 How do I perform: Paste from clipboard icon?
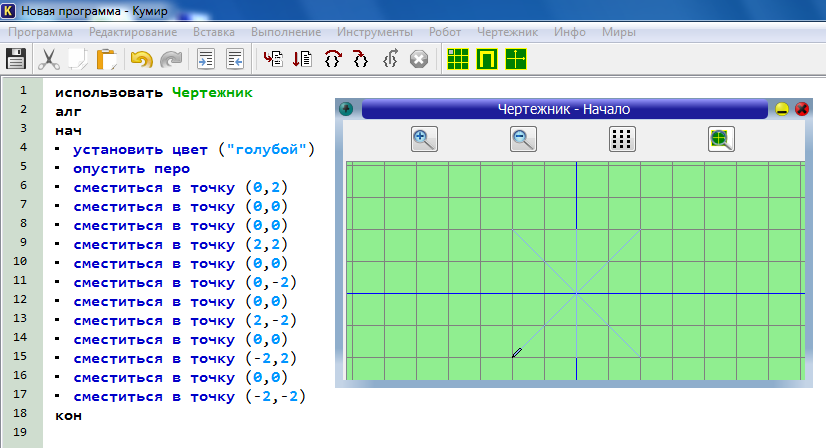click(107, 59)
